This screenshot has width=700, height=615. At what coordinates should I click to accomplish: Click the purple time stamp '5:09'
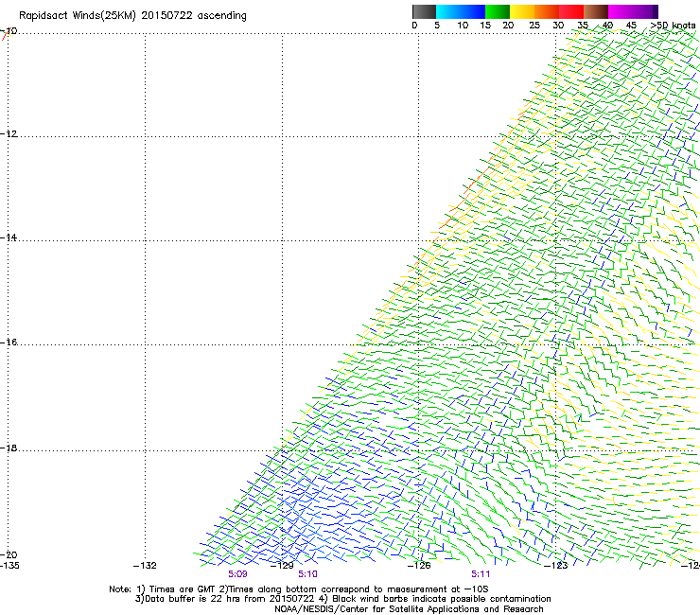(237, 574)
